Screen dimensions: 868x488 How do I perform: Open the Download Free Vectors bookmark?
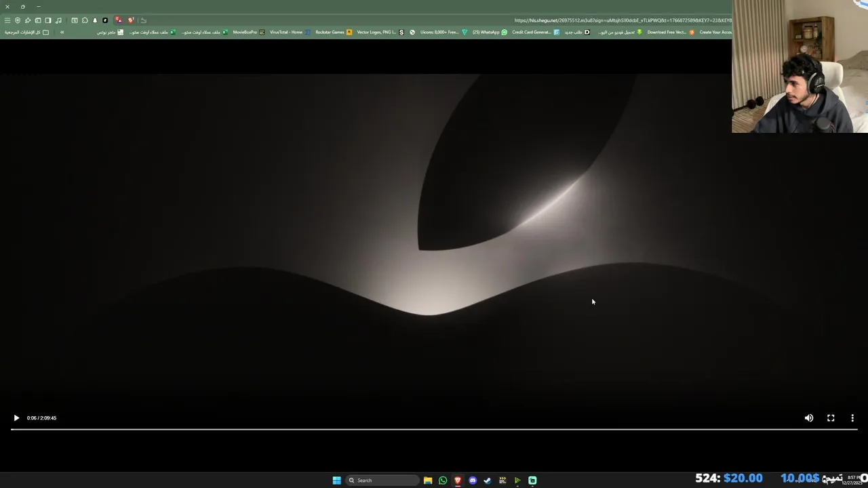(x=671, y=32)
